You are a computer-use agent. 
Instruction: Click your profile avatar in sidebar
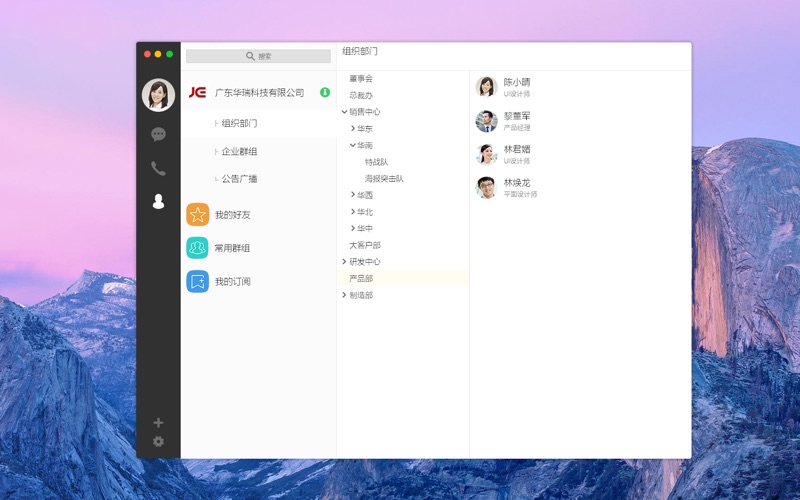tap(158, 95)
